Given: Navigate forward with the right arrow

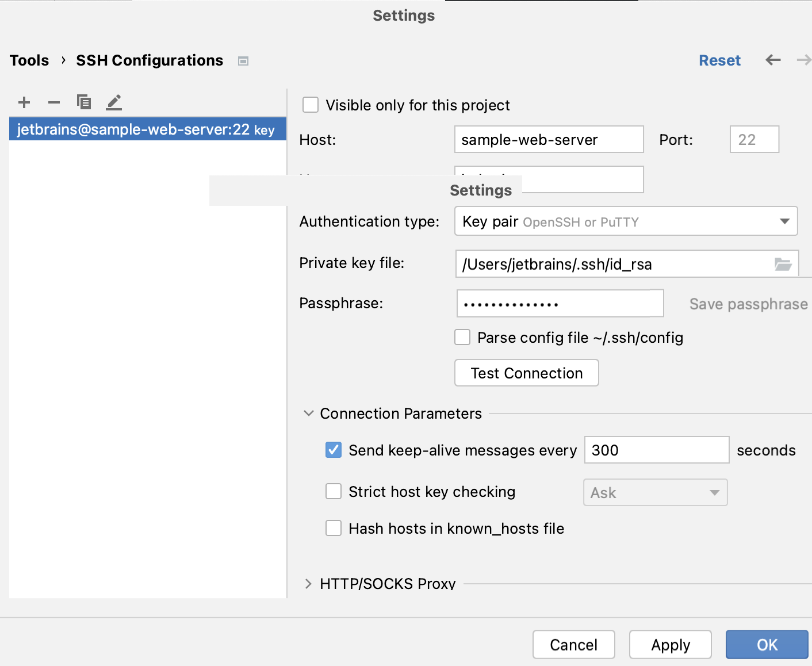Looking at the screenshot, I should (804, 60).
